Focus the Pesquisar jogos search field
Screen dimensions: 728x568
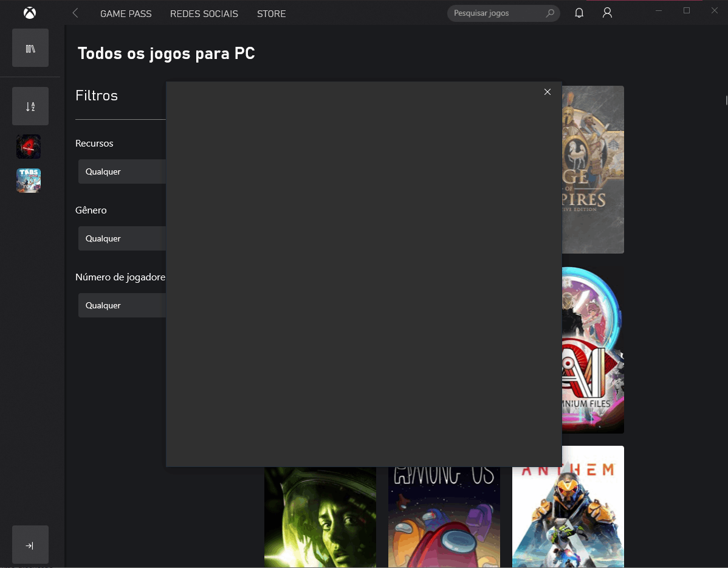503,13
